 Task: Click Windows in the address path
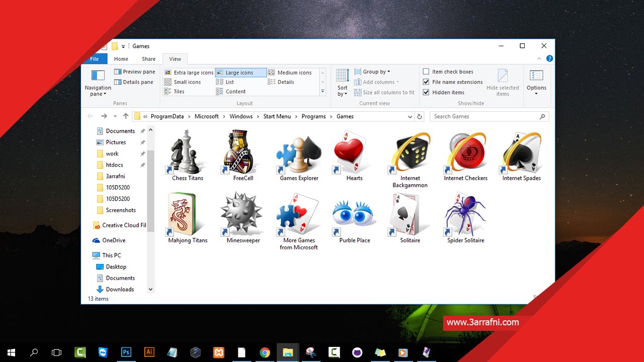click(x=241, y=116)
